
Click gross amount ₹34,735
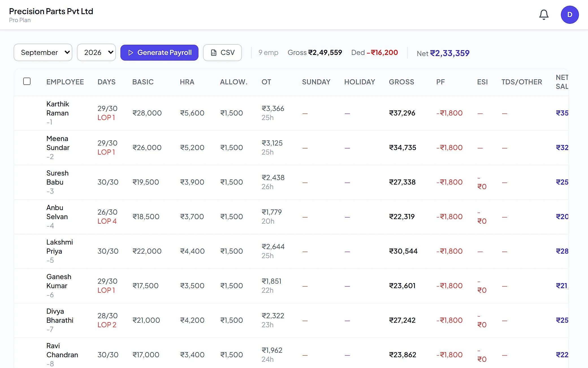pyautogui.click(x=403, y=148)
